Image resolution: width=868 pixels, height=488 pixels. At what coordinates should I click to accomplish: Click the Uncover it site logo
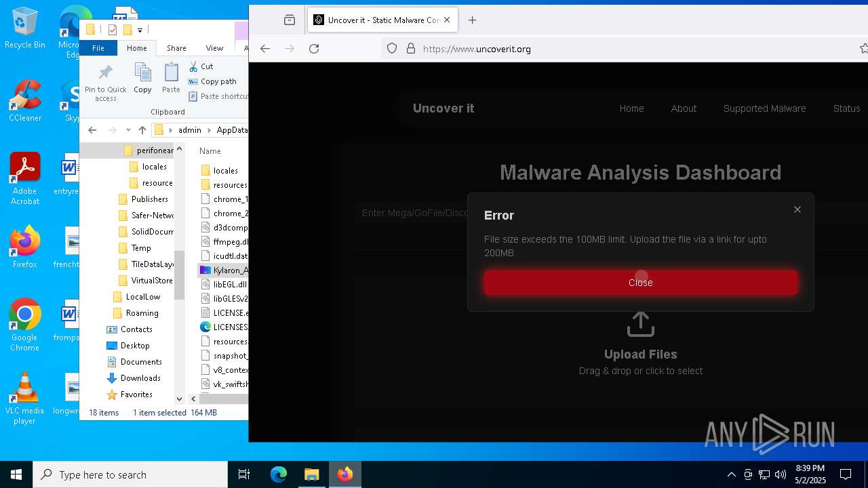[x=443, y=108]
